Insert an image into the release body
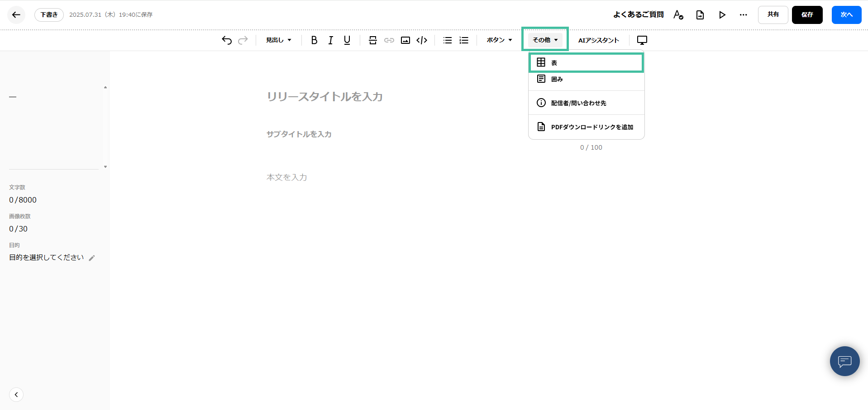The width and height of the screenshot is (868, 410). coord(405,40)
